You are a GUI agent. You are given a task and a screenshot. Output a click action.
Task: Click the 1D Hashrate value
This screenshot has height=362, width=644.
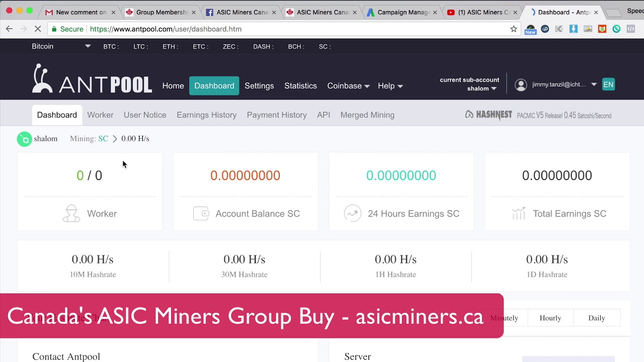[x=547, y=259]
